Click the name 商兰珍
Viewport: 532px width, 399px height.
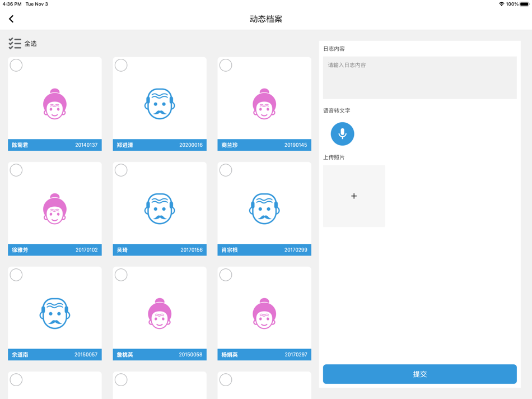(x=230, y=145)
